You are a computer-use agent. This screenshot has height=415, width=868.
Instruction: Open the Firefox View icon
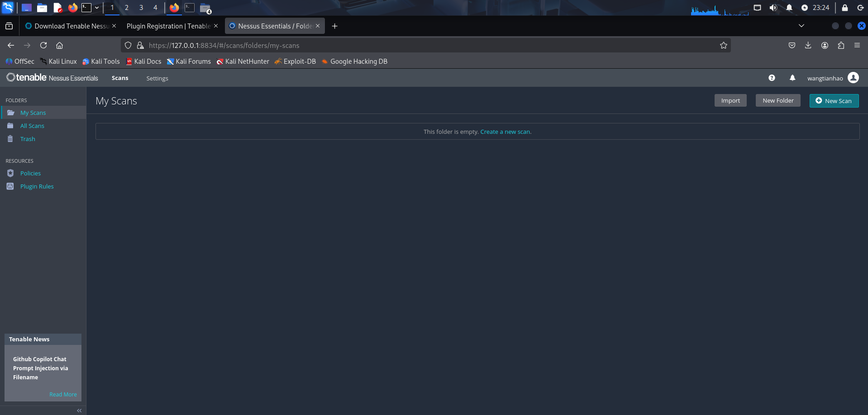9,26
